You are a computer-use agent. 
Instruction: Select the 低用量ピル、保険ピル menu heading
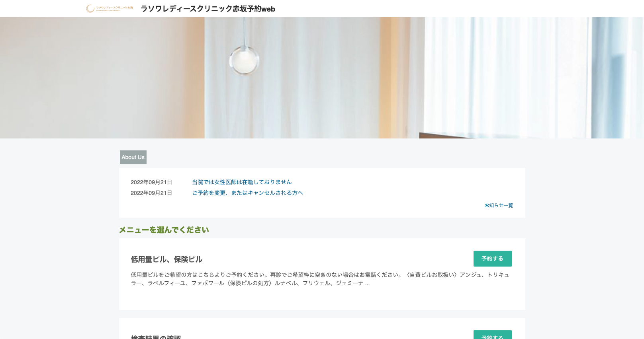click(x=166, y=259)
